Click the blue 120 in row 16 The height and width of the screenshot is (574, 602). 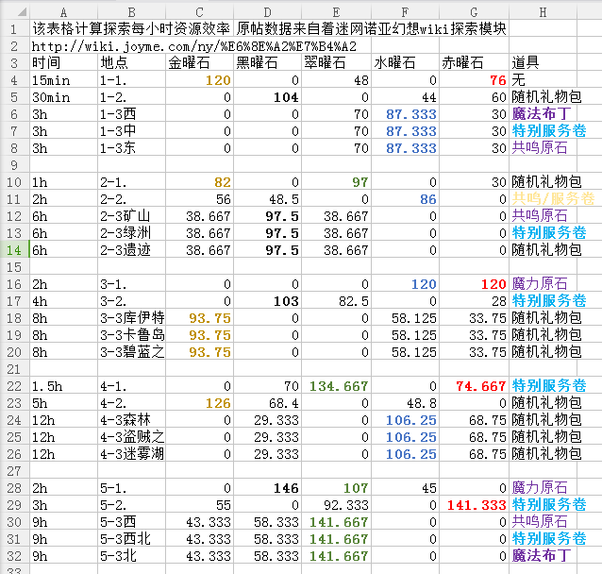[424, 284]
